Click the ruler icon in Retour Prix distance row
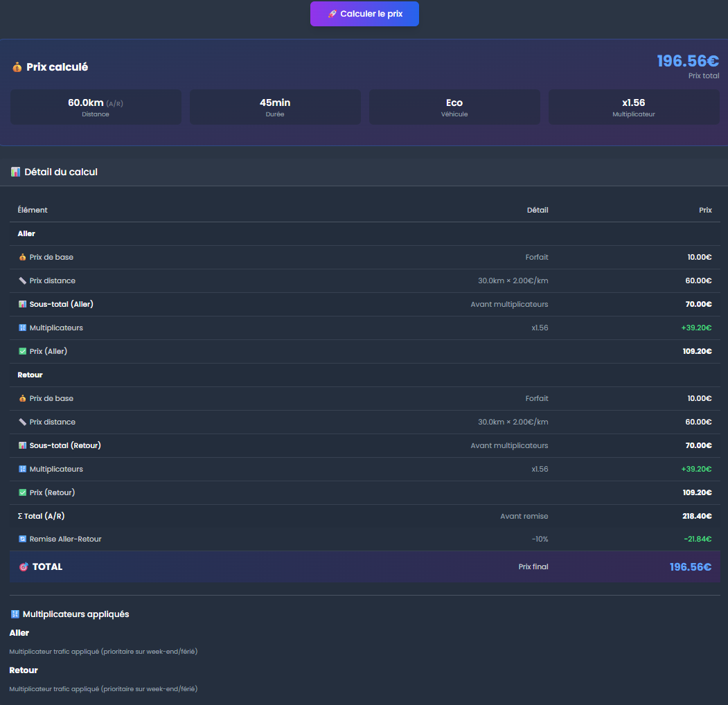 [x=22, y=422]
